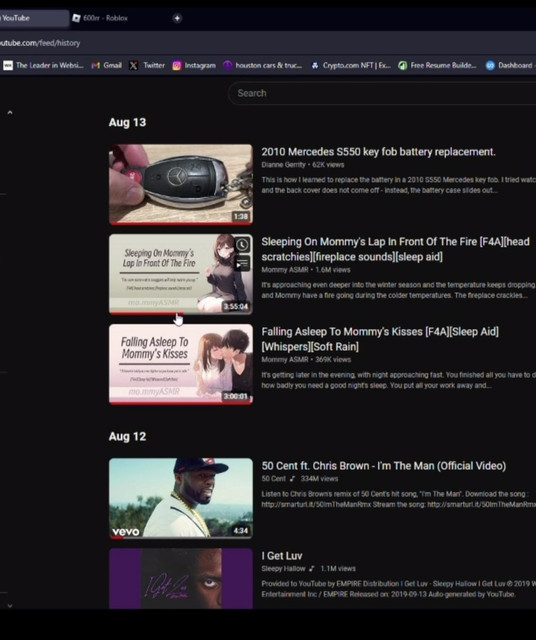
Task: Visit the Sleepy Hallow channel link
Action: pos(283,569)
